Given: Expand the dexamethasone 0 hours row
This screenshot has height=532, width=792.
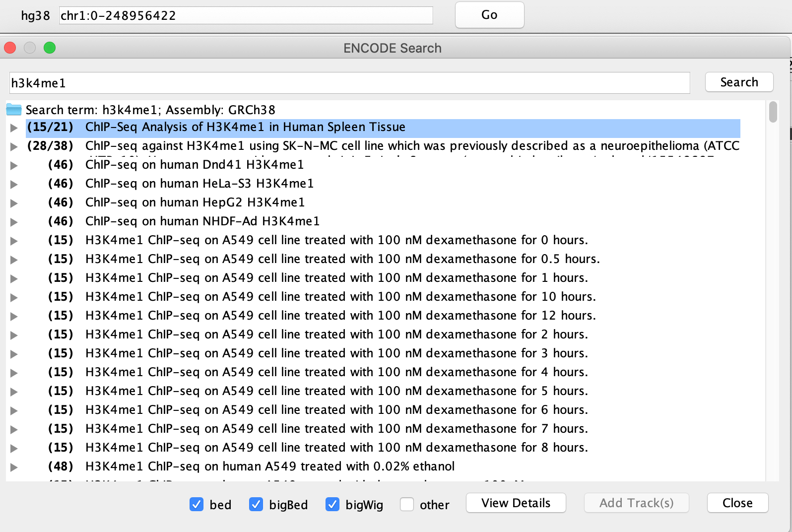Looking at the screenshot, I should point(14,241).
